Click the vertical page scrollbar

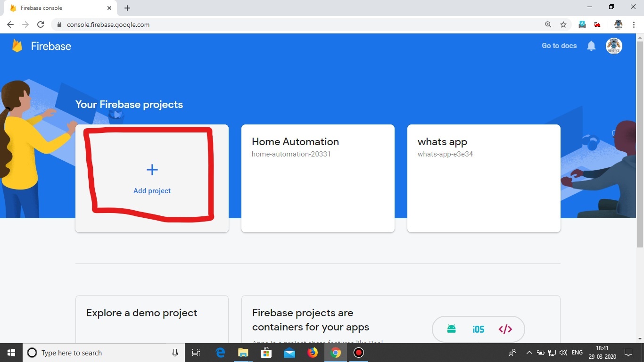(640, 144)
